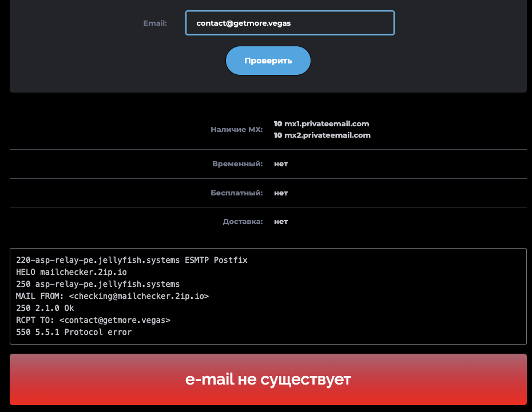Viewport: 532px width, 412px height.
Task: Click the '220-asp-relay-pe.jellyfish.systems ESMTP Postfix' log line
Action: tap(132, 260)
